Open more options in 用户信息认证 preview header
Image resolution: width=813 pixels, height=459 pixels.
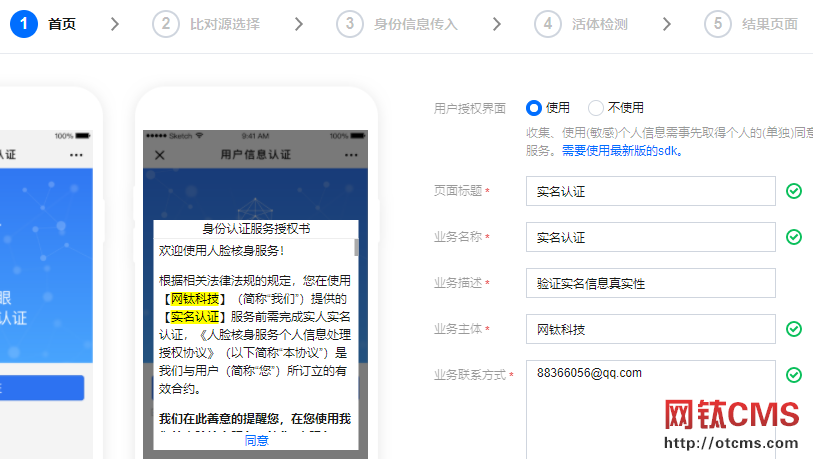pyautogui.click(x=351, y=155)
